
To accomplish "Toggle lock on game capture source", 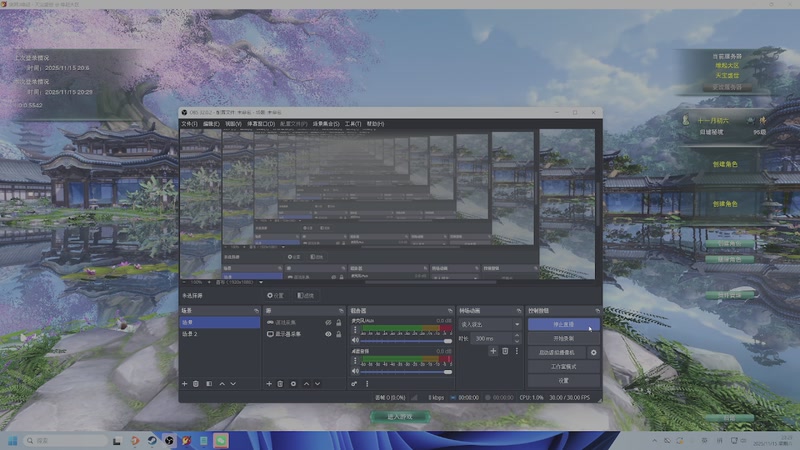I will coord(338,322).
